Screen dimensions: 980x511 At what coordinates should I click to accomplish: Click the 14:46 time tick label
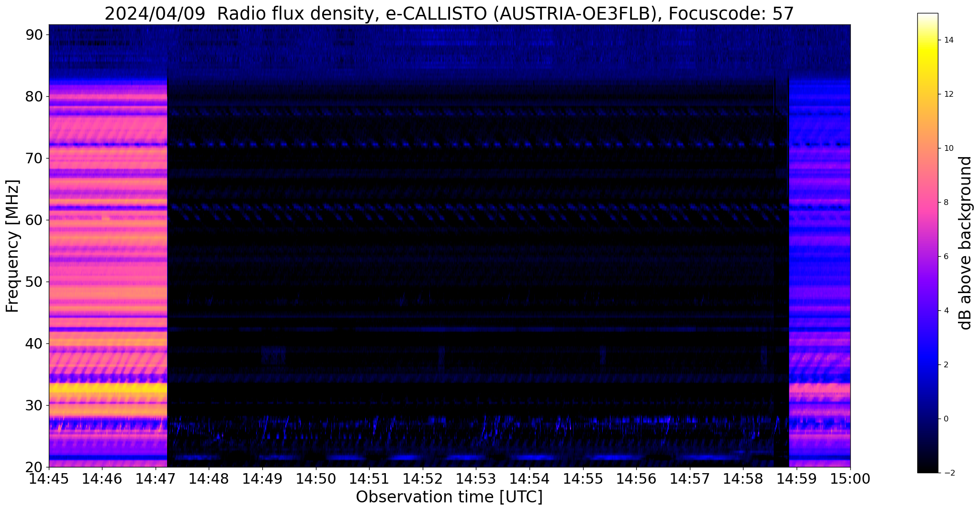pyautogui.click(x=101, y=478)
